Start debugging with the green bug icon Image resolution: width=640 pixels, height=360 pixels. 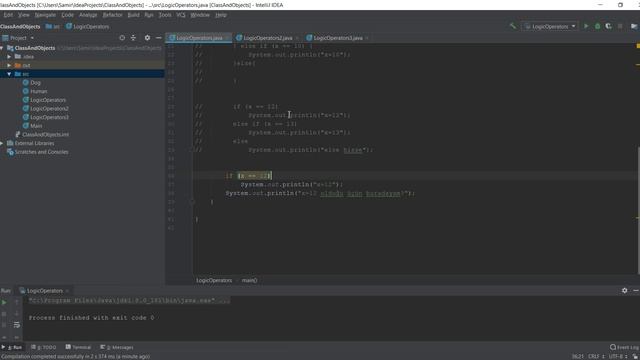(x=598, y=26)
